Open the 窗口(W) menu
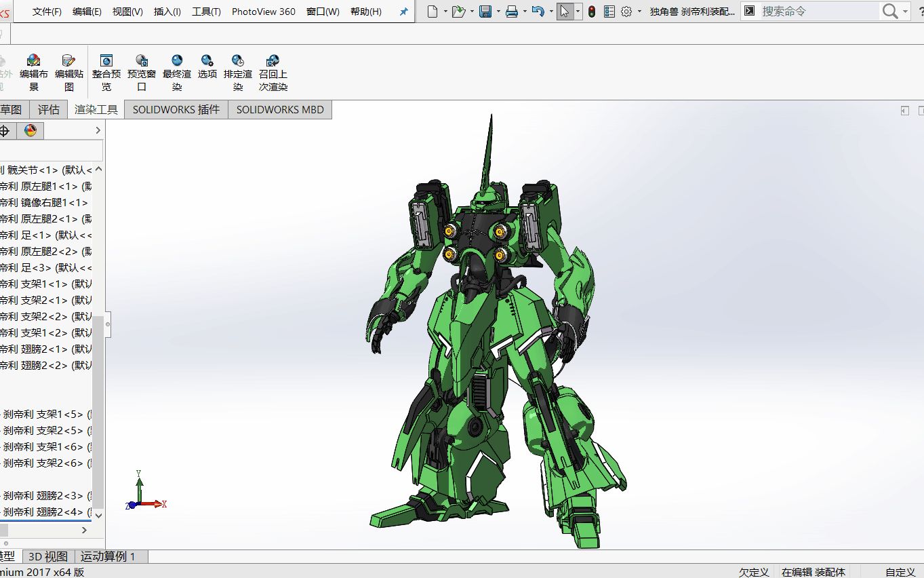 [x=323, y=12]
